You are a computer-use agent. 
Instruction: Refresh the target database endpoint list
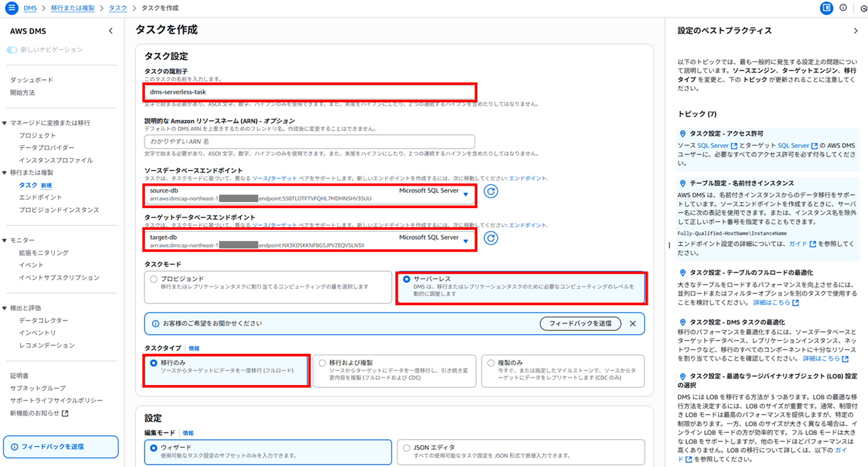click(491, 238)
